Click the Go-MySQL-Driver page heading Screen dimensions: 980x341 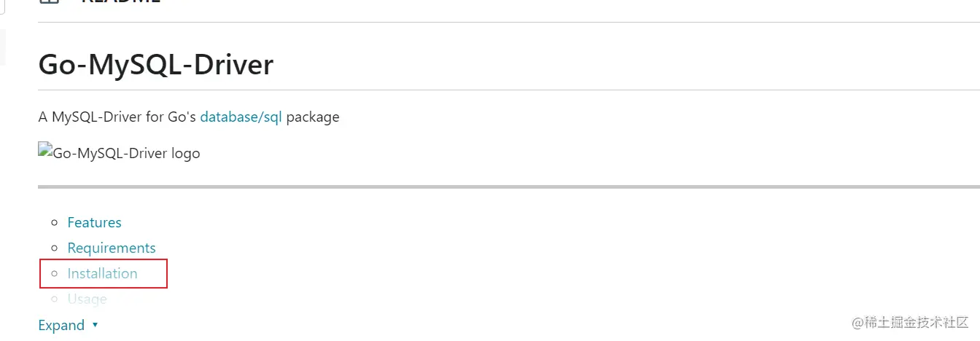(x=155, y=65)
